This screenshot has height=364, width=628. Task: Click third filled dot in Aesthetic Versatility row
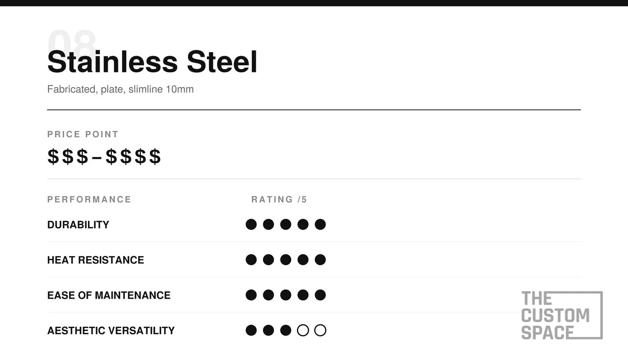pos(286,331)
